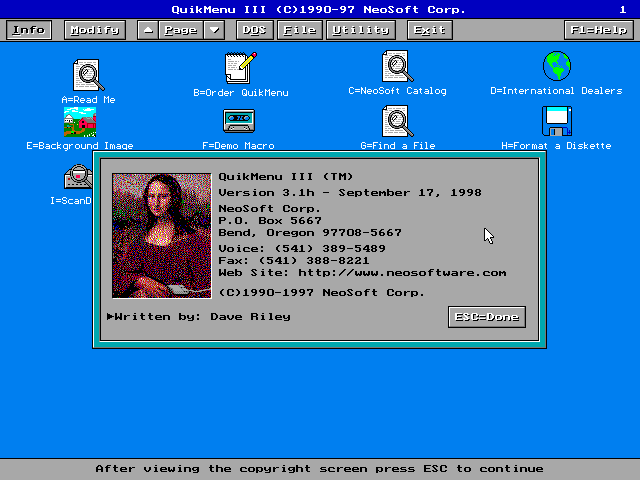Launch the Find a File icon
Screen dimensions: 640x480
click(x=398, y=121)
